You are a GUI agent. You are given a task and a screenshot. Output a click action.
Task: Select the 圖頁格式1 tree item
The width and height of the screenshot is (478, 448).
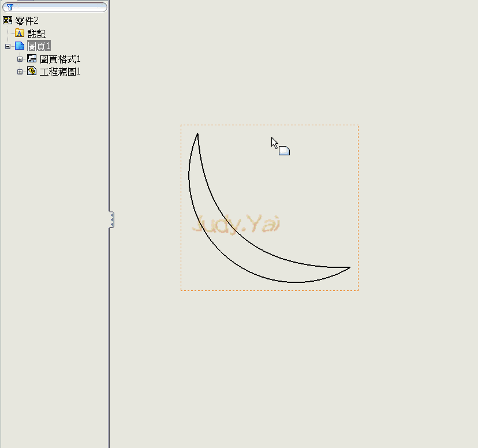(59, 58)
